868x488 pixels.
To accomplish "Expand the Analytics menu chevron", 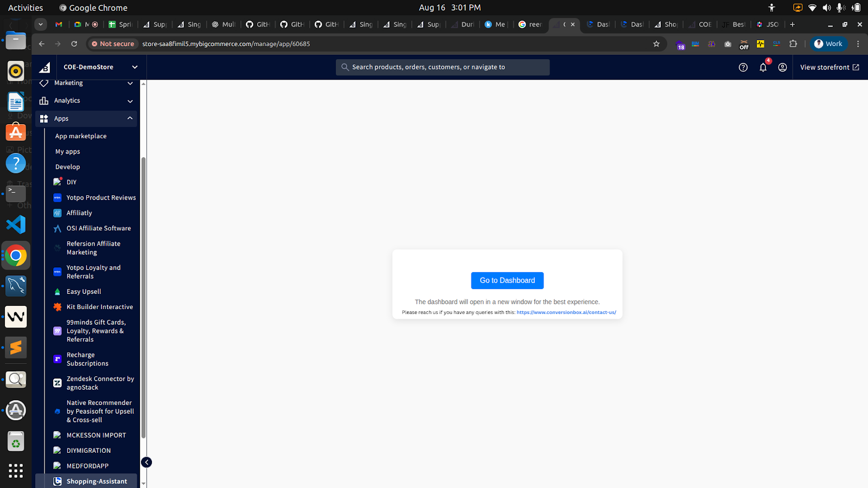I will (130, 101).
